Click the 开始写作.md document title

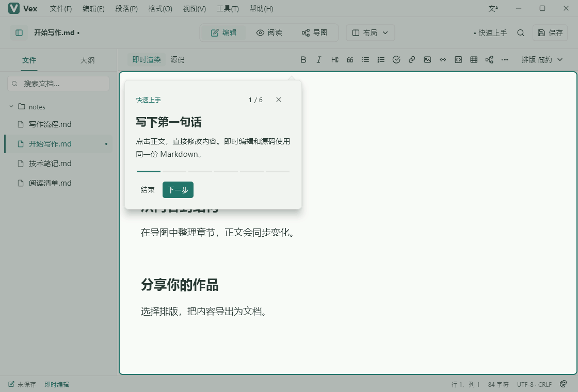tap(57, 33)
